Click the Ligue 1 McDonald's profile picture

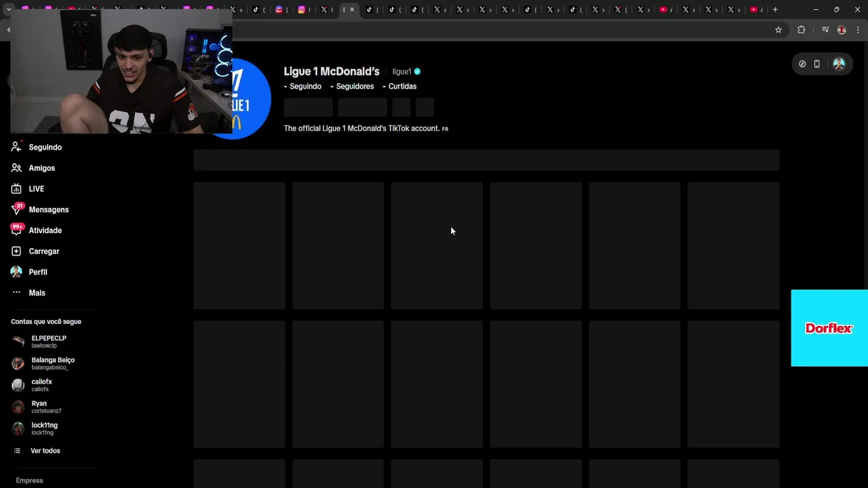[x=251, y=98]
